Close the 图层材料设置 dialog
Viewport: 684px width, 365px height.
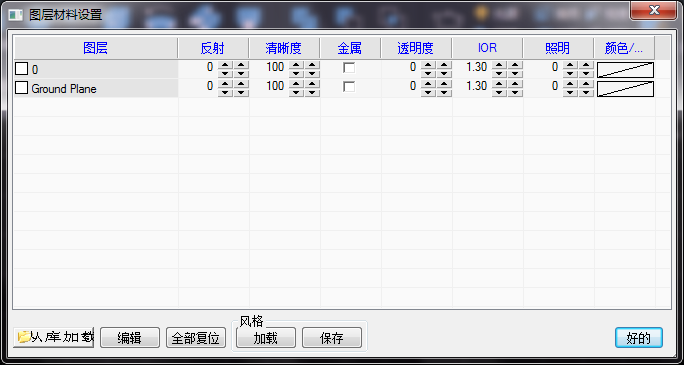pos(654,11)
